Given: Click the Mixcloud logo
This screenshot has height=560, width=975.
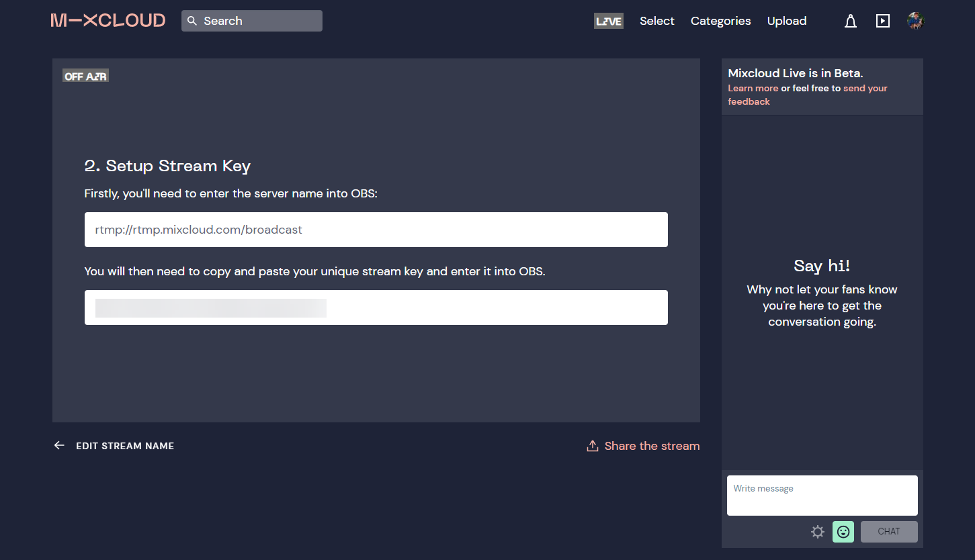Looking at the screenshot, I should (x=108, y=21).
